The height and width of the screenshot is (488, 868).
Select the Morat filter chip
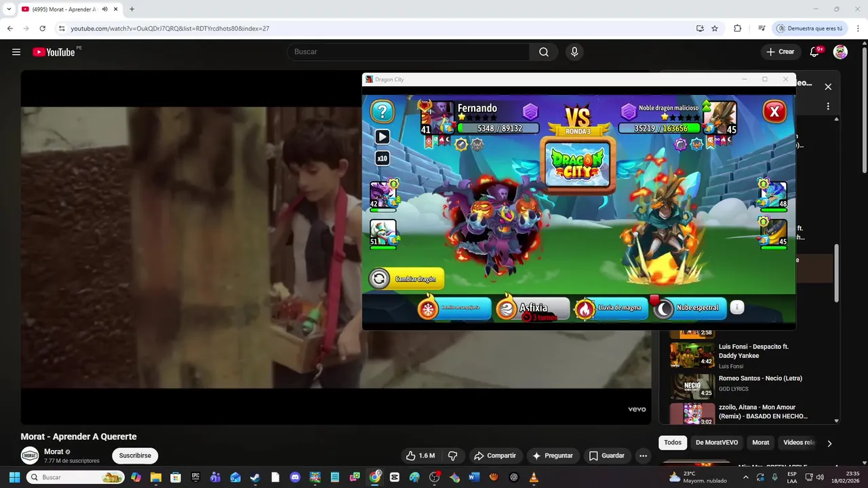[x=761, y=443]
